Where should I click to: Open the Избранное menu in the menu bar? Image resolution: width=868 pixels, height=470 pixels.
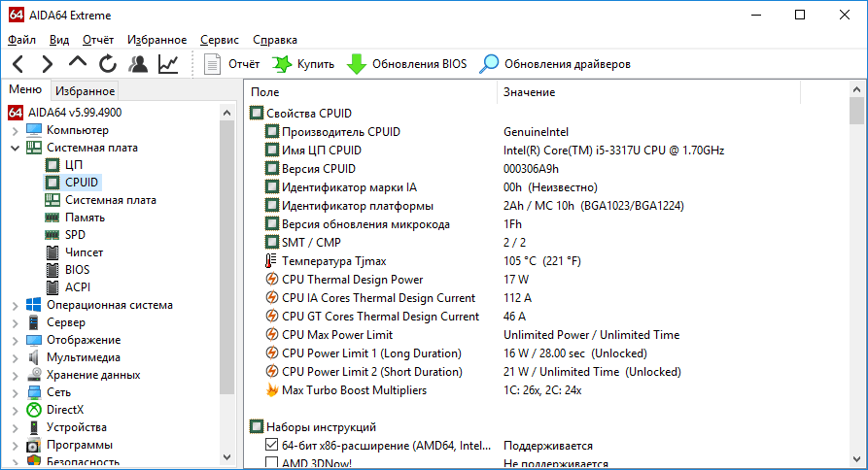156,40
